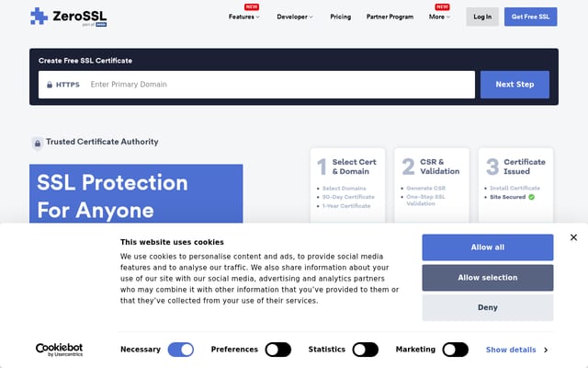Click lock icon next to Trusted Certificate Authority
The image size is (588, 368).
click(38, 144)
